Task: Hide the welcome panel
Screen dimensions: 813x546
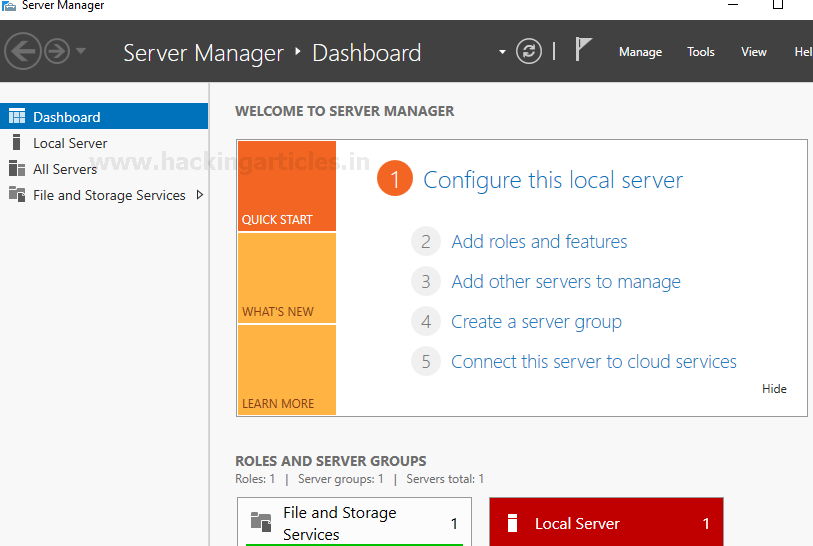Action: 774,389
